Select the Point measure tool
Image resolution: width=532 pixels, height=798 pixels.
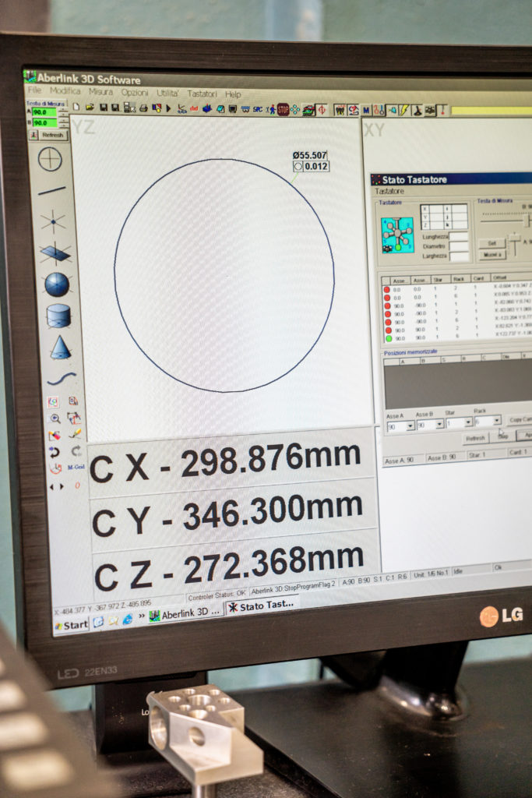pos(53,222)
